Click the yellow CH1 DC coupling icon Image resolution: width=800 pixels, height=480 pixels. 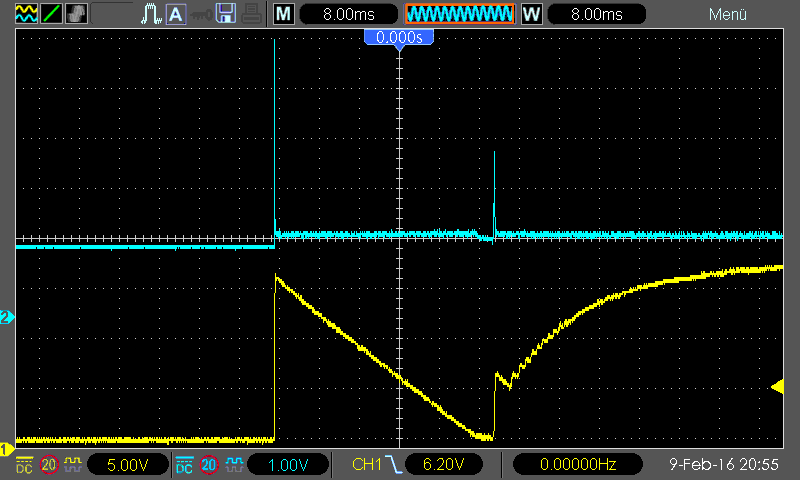24,465
